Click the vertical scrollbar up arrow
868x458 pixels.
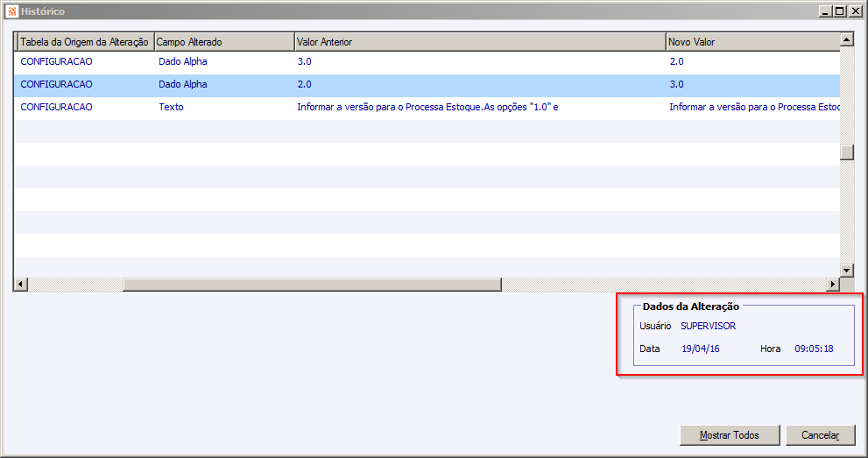coord(847,39)
